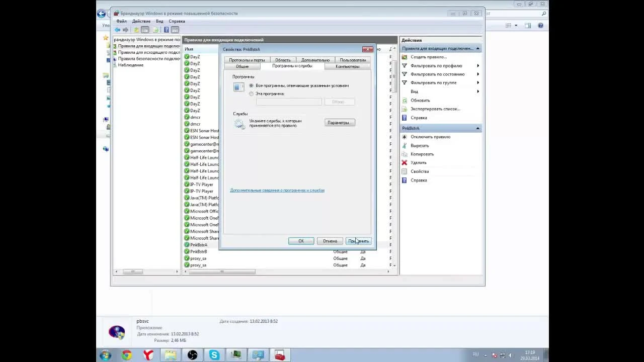This screenshot has width=644, height=362.
Task: Click "Копировать" in the actions pane
Action: [422, 154]
